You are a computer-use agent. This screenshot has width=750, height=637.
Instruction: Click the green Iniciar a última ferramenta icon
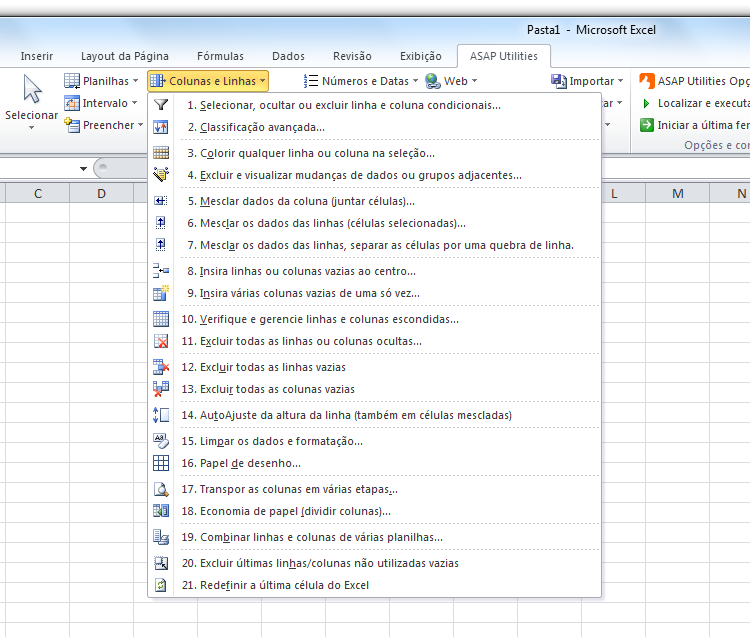647,125
